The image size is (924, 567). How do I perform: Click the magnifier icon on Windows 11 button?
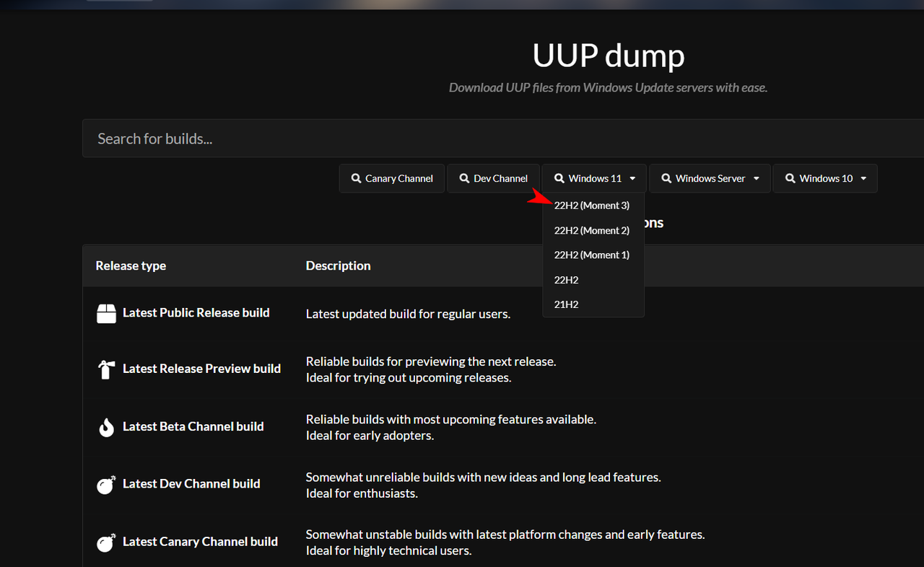click(x=559, y=178)
